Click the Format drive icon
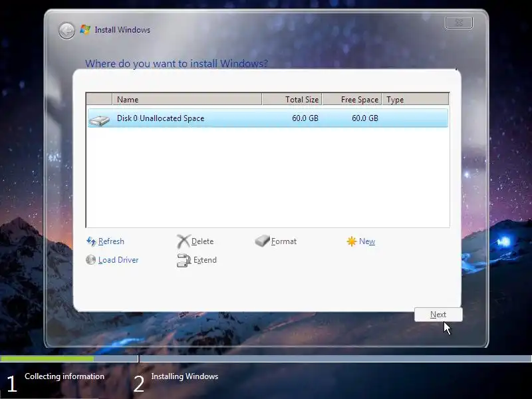 262,241
